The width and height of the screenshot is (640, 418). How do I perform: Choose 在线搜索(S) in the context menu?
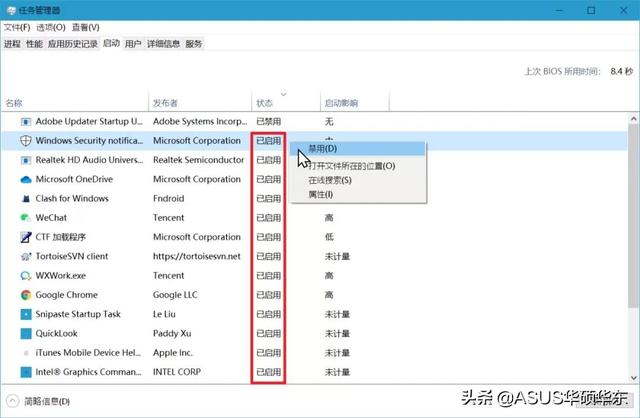pos(358,180)
